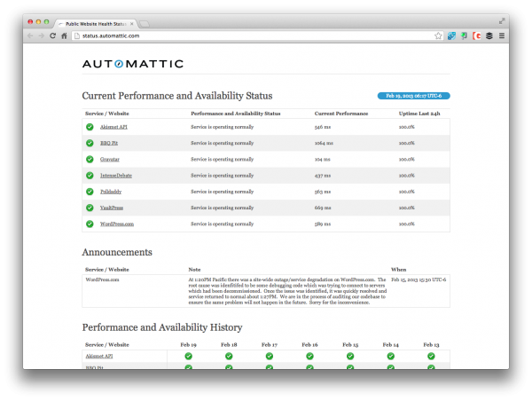532x401 pixels.
Task: Click the green check beside WordPress.com
Action: point(90,224)
